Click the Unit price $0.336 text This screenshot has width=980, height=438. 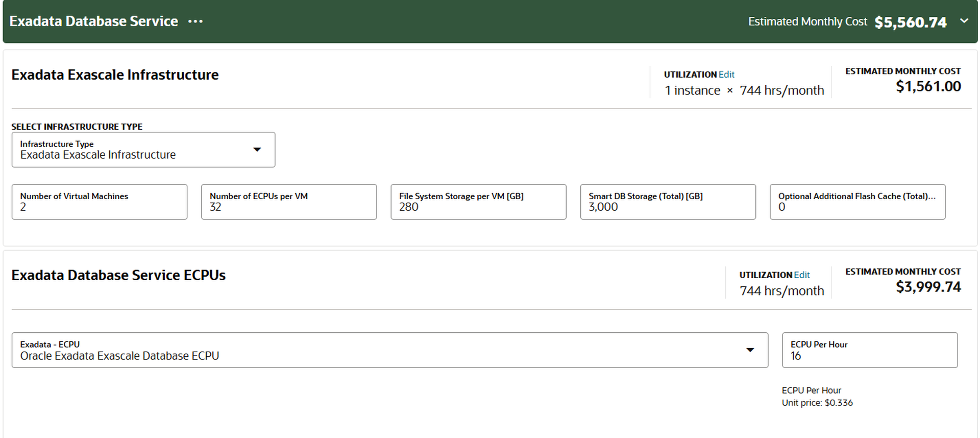coord(817,403)
